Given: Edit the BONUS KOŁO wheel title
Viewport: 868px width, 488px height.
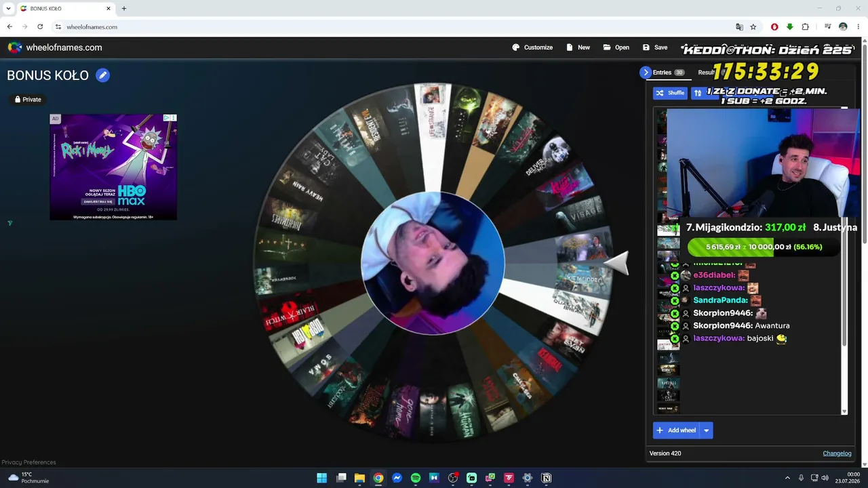Looking at the screenshot, I should pos(102,75).
